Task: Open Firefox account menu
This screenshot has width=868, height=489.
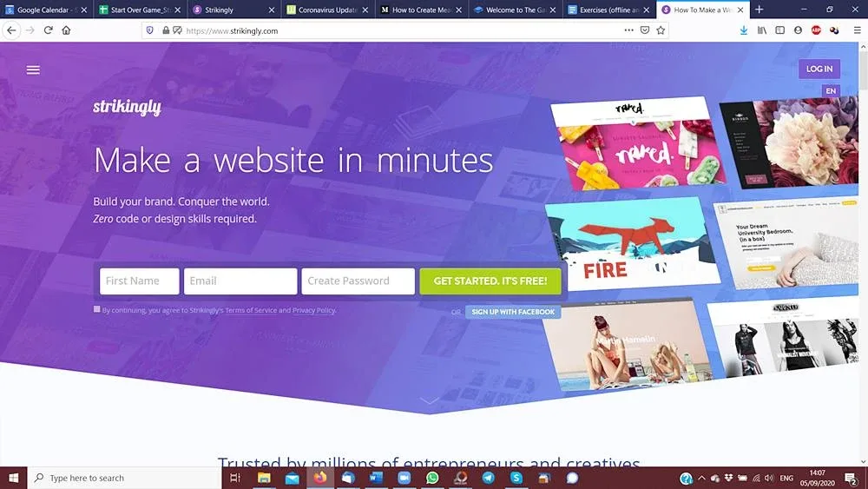Action: pos(798,30)
